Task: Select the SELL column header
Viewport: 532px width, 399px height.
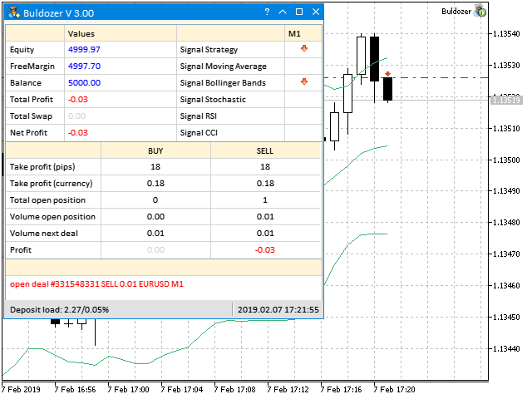Action: [x=265, y=150]
